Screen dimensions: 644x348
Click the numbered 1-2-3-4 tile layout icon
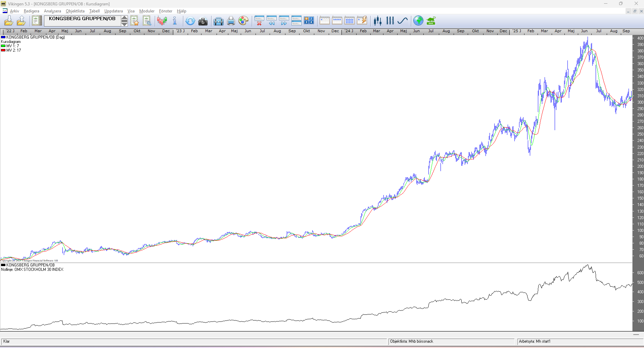[309, 21]
